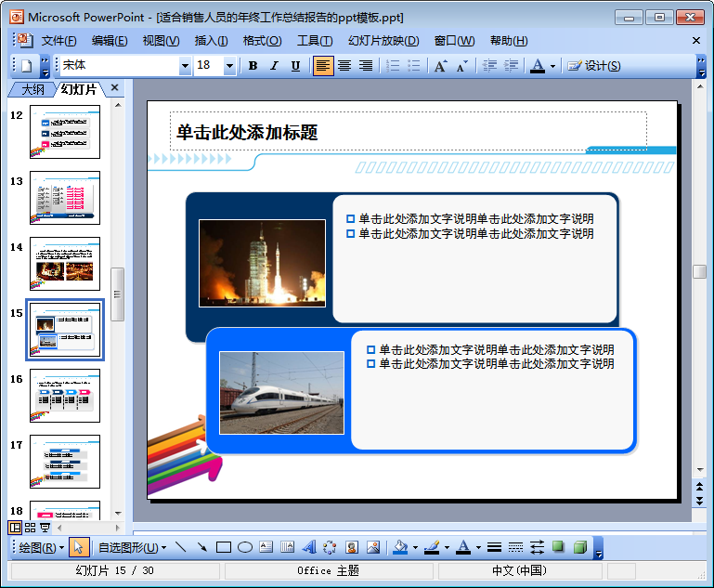714x588 pixels.
Task: Set align left for text
Action: coord(323,66)
